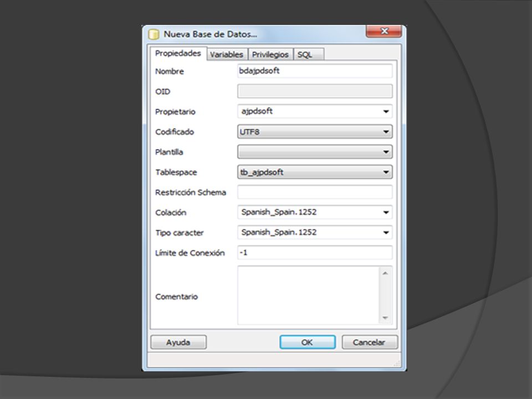Click the Restricción Schema label
Image resolution: width=532 pixels, height=399 pixels.
pyautogui.click(x=190, y=192)
